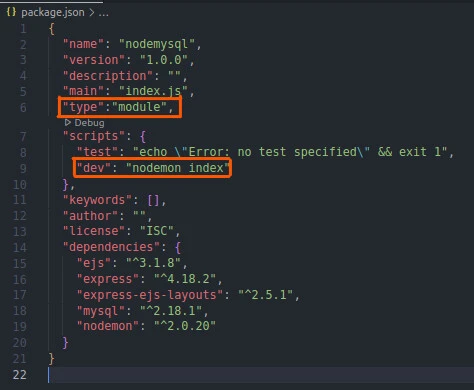The height and width of the screenshot is (390, 474).
Task: Place cursor on empty line 22
Action: point(260,375)
